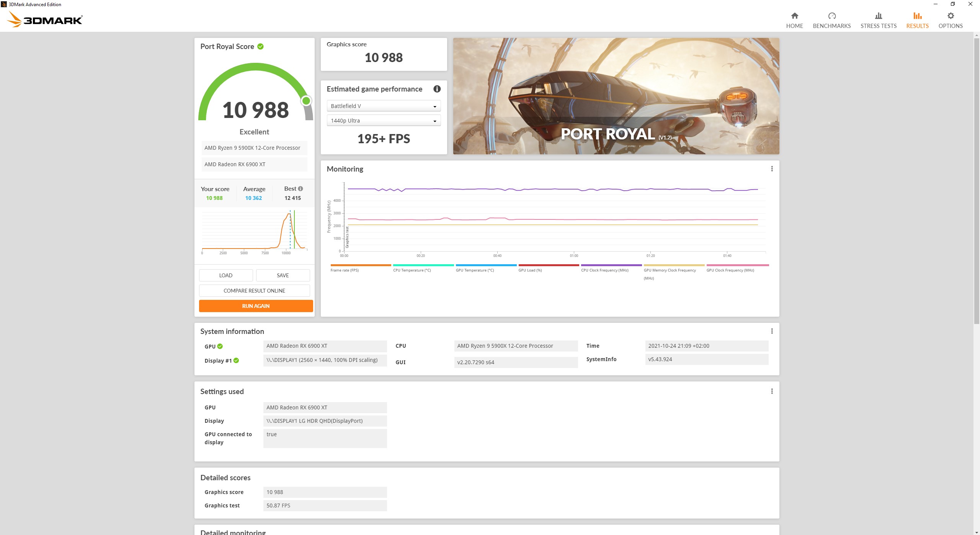Click the AMD Ryzen 9 5900X score-card field
This screenshot has width=980, height=535.
[x=254, y=148]
